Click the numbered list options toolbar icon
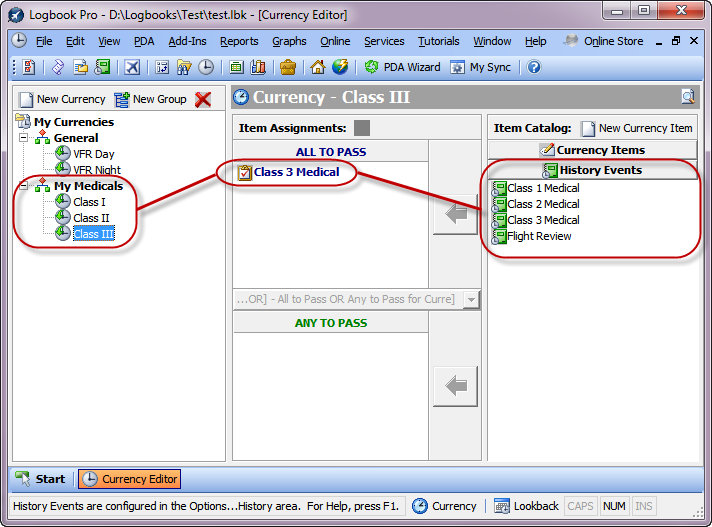712x527 pixels. [162, 67]
